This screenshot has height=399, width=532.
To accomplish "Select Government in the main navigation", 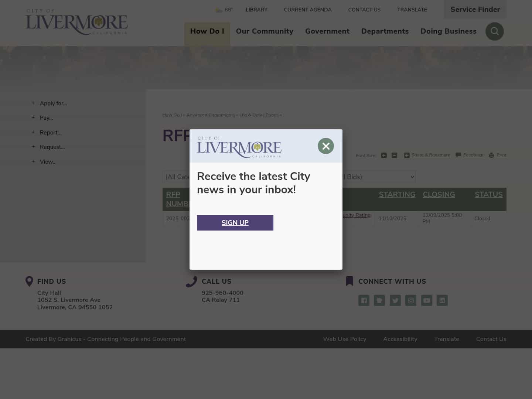I will pos(327,31).
